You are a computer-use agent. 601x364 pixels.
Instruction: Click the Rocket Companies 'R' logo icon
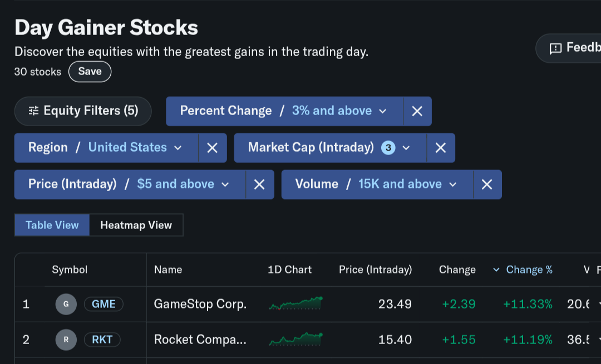pyautogui.click(x=66, y=340)
